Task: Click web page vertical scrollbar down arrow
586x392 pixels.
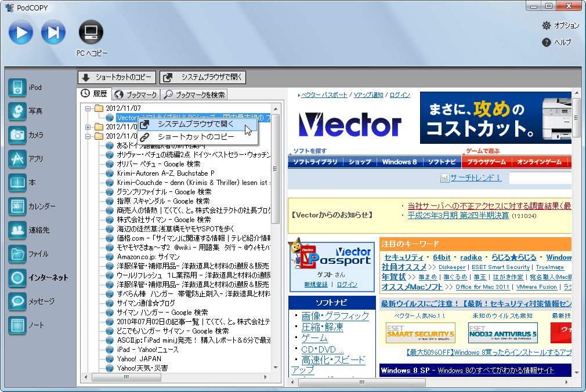Action: tap(577, 372)
